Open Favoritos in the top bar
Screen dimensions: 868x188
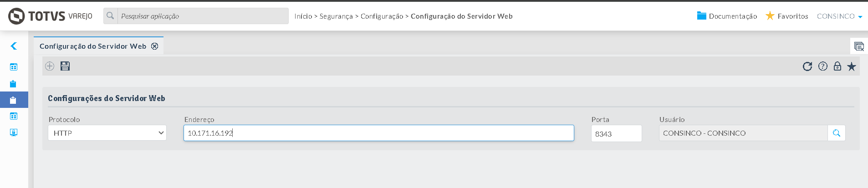coord(787,16)
